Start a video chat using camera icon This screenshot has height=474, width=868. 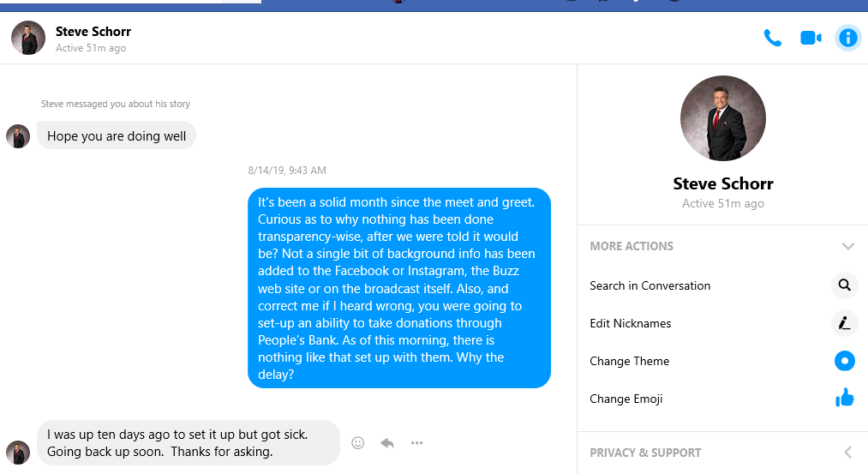811,38
